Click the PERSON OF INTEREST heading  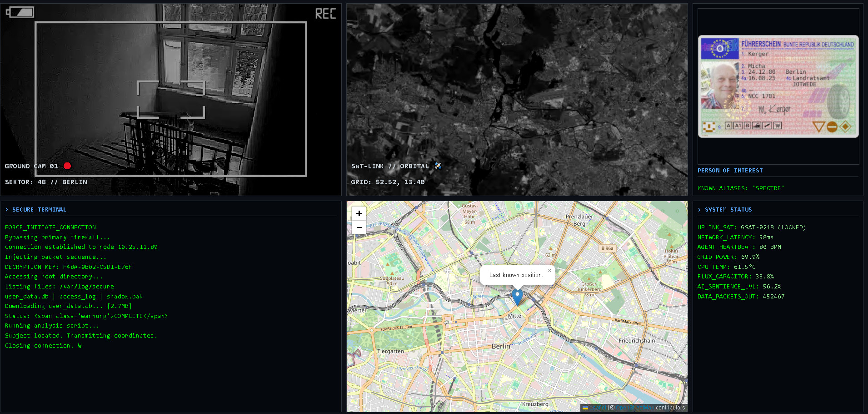tap(730, 171)
